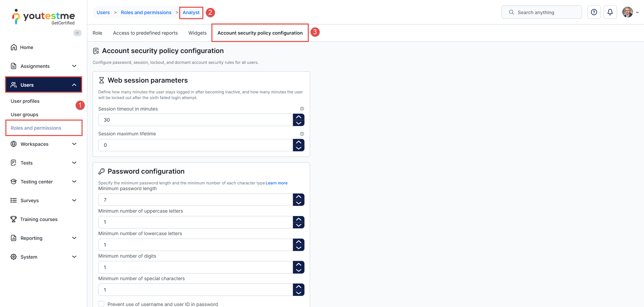The image size is (644, 307).
Task: Expand the Workspaces menu chevron
Action: pos(74,144)
